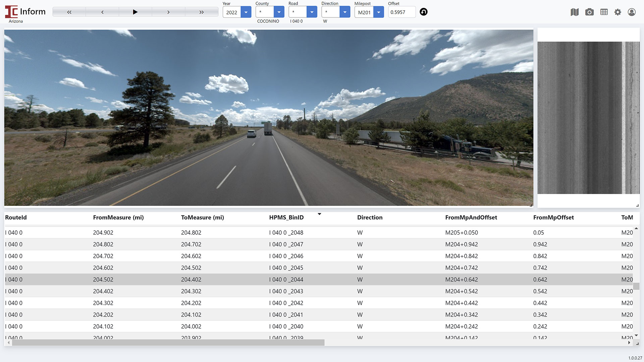Jump back with the fast rewind button
The height and width of the screenshot is (362, 644).
(69, 12)
